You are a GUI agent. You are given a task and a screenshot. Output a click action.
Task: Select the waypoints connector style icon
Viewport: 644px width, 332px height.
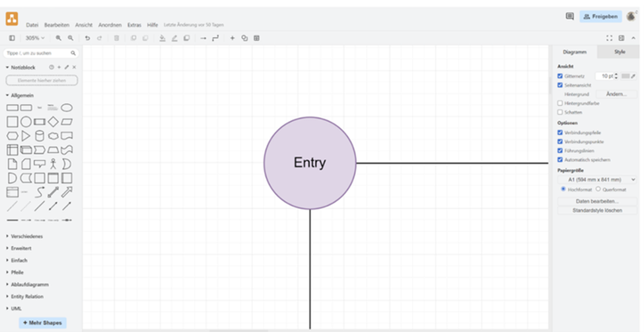[215, 38]
